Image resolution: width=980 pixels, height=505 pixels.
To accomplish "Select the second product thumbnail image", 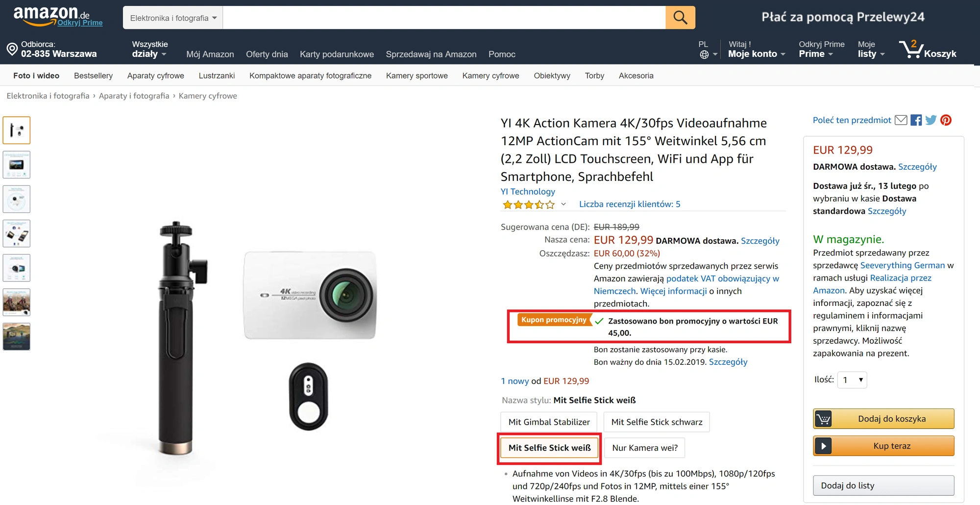I will [x=17, y=165].
